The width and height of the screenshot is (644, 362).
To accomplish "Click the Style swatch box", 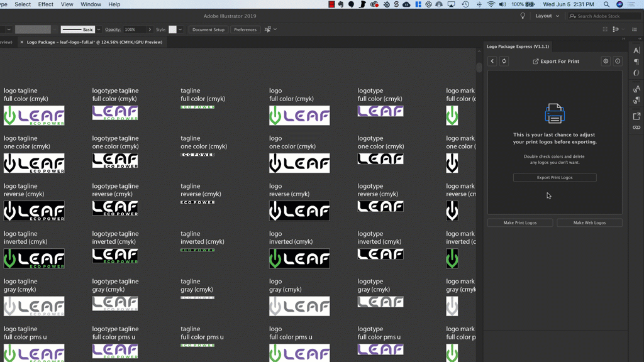I will click(x=172, y=30).
